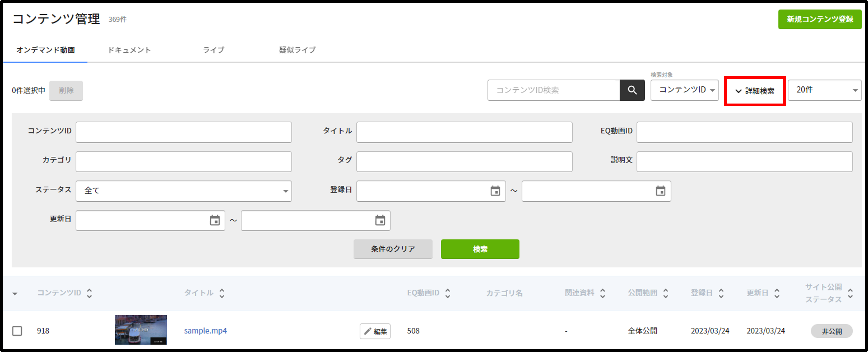The height and width of the screenshot is (352, 868).
Task: Sort by サイト公開ステータス column arrows
Action: point(850,293)
